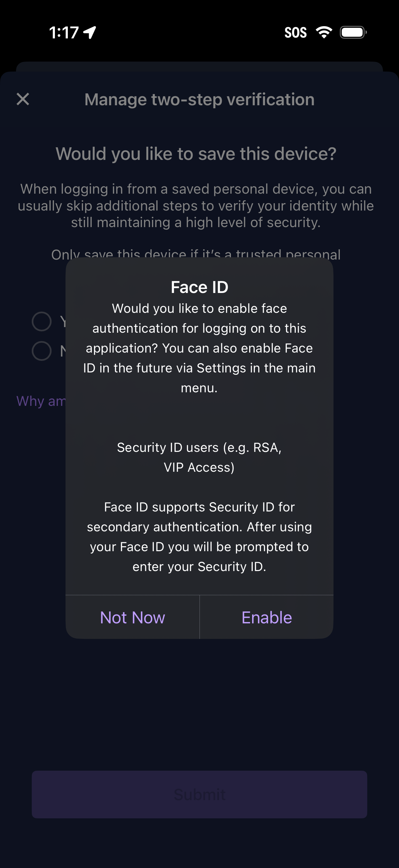Open the partially hidden "Why am" link
The height and width of the screenshot is (868, 399).
click(x=41, y=401)
